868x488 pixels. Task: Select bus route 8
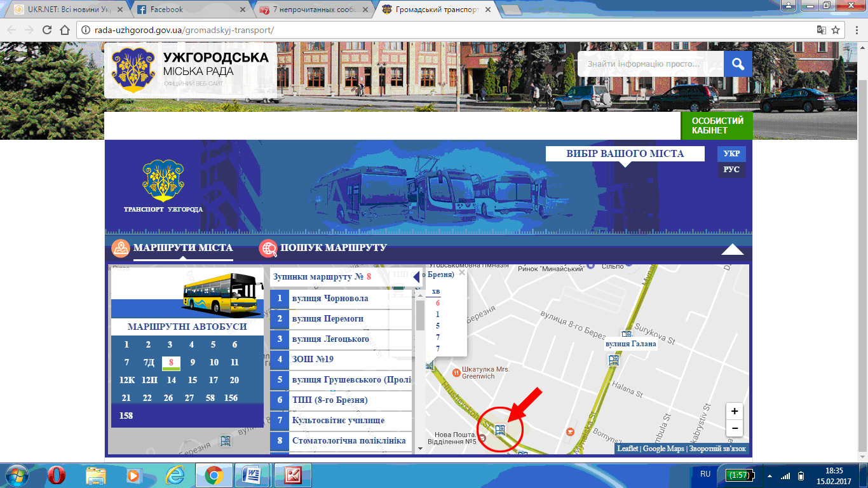pos(171,363)
